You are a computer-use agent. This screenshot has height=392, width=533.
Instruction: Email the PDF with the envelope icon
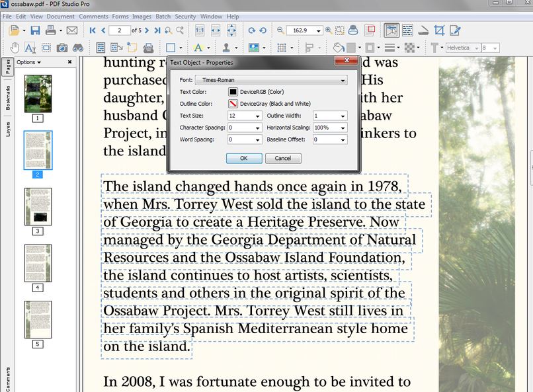71,30
